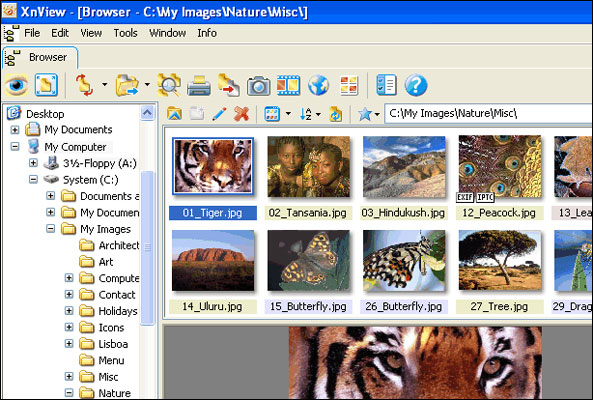Image resolution: width=593 pixels, height=400 pixels.
Task: Collapse the Nature folder node
Action: click(69, 392)
